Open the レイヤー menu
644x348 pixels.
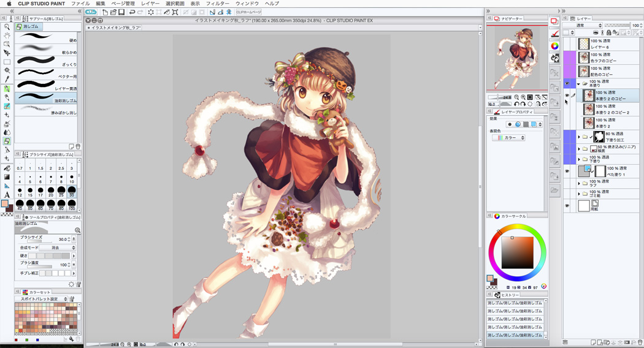[150, 3]
